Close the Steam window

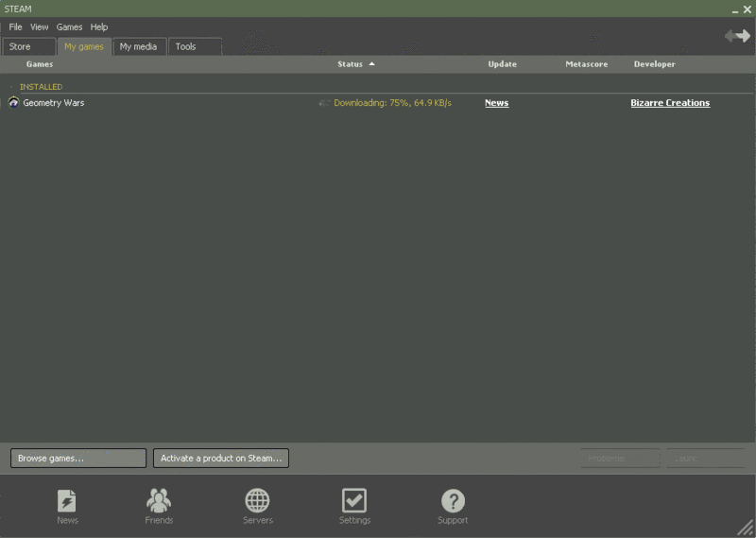[747, 9]
